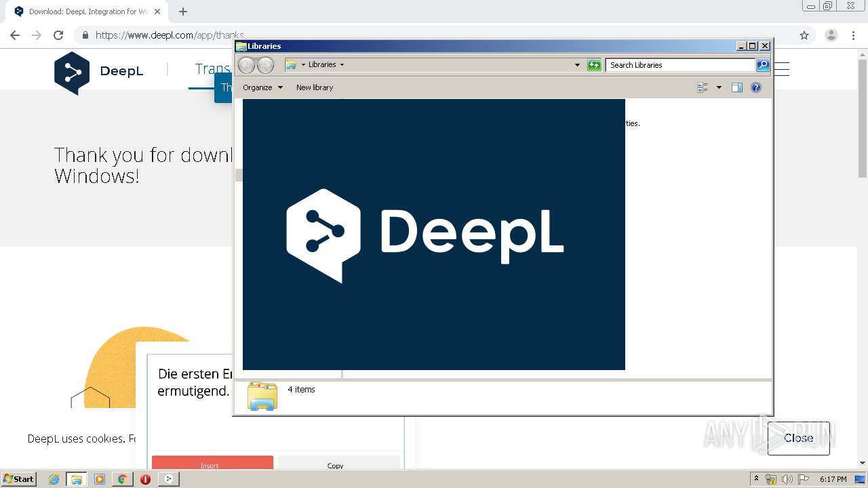Click the volume speaker tray icon
868x488 pixels.
(x=787, y=479)
